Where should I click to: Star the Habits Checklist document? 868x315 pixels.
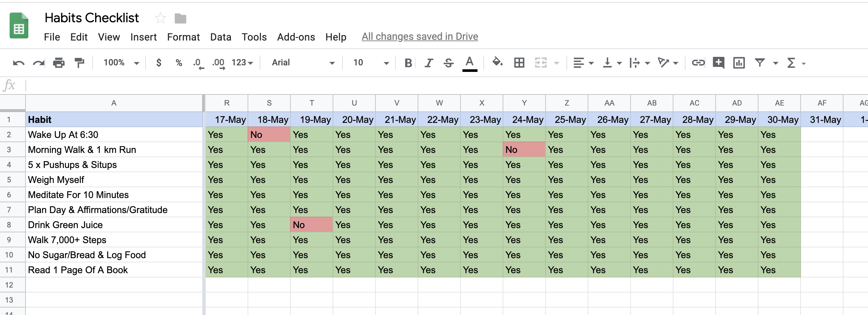[160, 18]
